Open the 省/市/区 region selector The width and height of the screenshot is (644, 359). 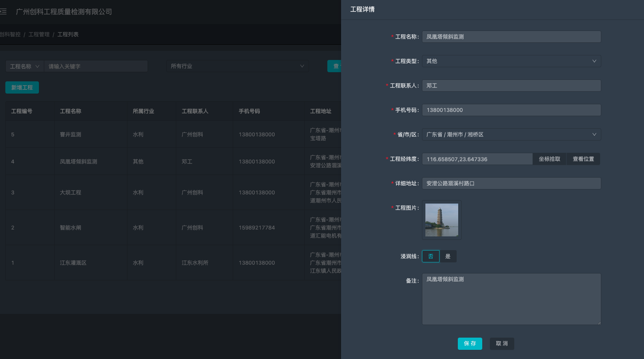click(x=511, y=134)
